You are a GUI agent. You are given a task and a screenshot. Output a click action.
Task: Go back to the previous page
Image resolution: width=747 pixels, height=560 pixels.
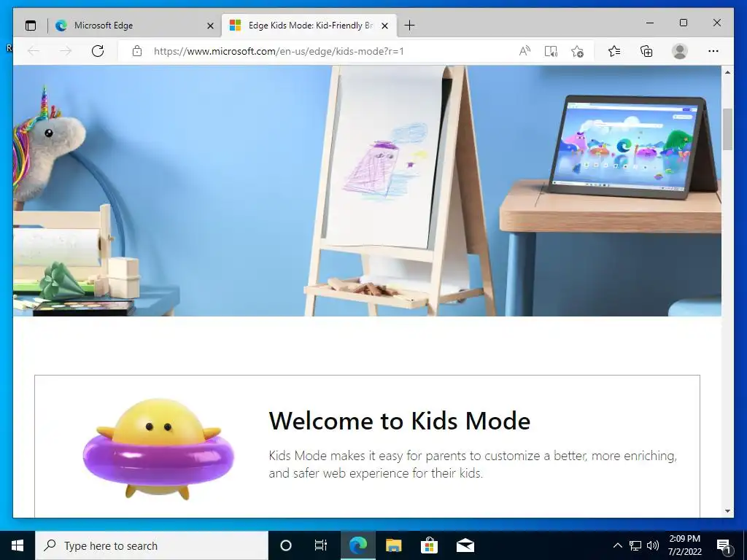34,51
